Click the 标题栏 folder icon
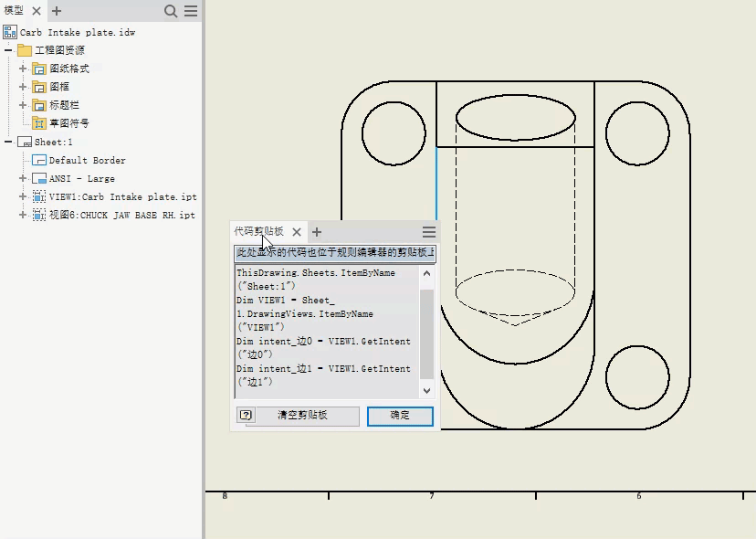The image size is (756, 539). (39, 105)
